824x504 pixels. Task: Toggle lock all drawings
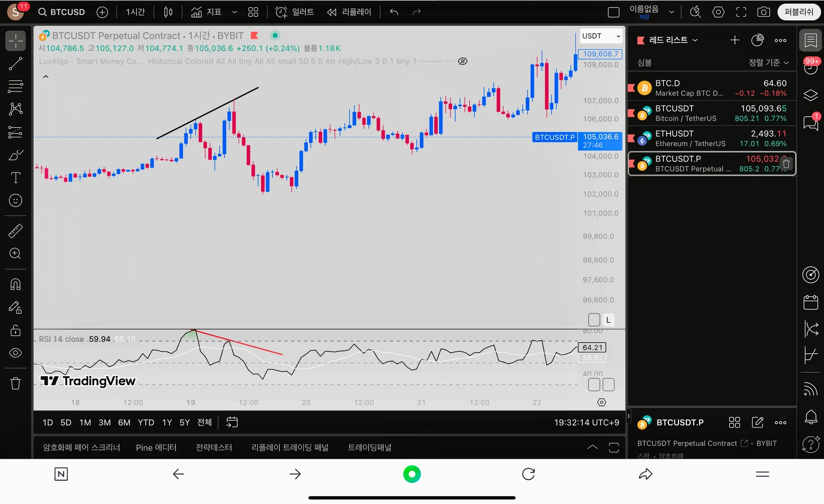(15, 330)
